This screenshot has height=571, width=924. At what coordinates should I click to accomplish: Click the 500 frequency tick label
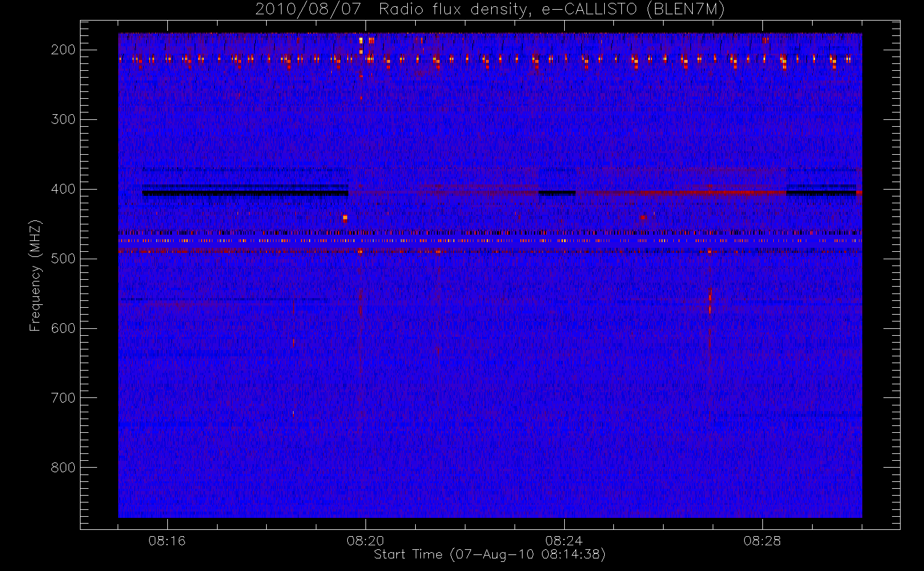pos(63,259)
